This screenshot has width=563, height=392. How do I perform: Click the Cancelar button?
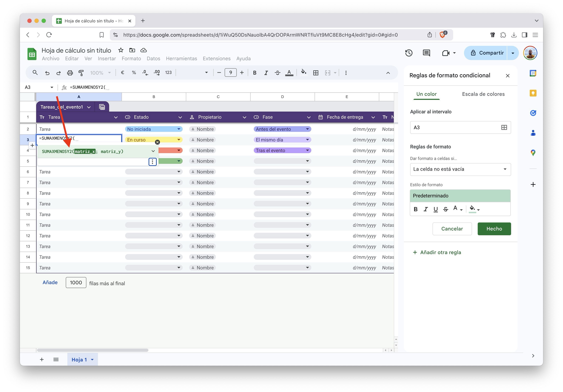tap(452, 229)
